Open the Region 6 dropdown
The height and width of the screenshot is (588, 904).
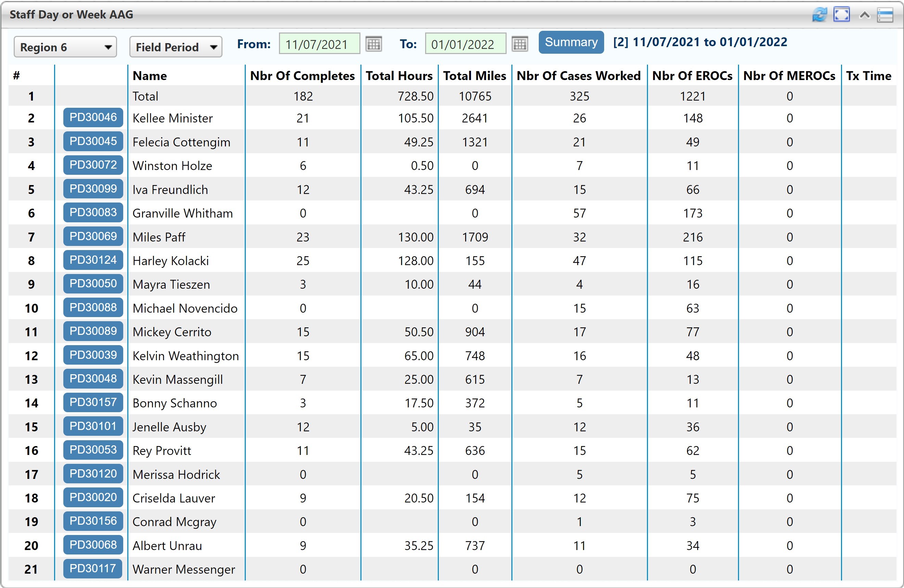coord(65,47)
